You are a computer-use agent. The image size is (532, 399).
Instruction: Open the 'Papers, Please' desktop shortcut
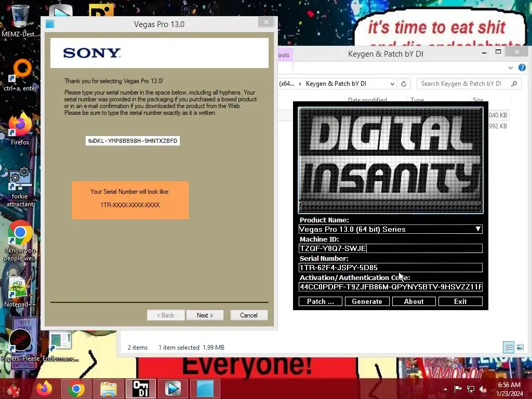point(20,344)
